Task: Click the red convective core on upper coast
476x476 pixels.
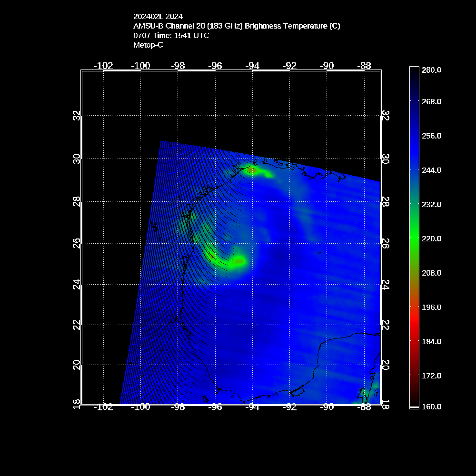Action: pyautogui.click(x=251, y=169)
